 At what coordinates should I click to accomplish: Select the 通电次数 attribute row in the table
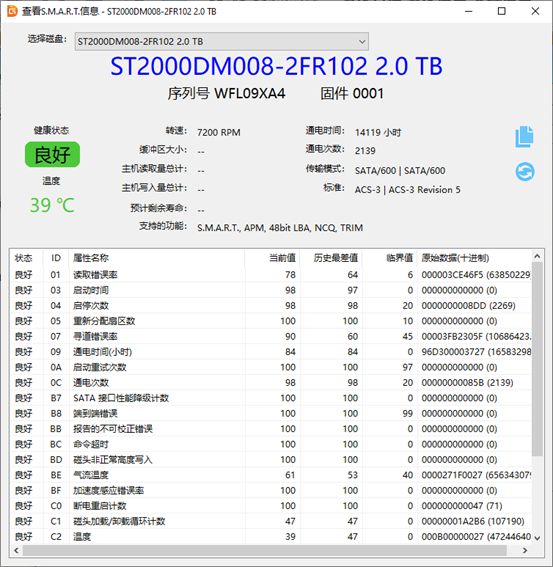pos(271,383)
